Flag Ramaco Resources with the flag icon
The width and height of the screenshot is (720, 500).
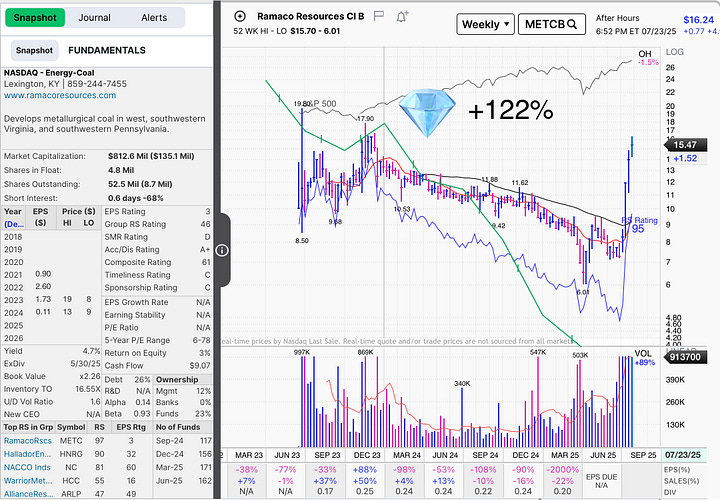(x=379, y=17)
